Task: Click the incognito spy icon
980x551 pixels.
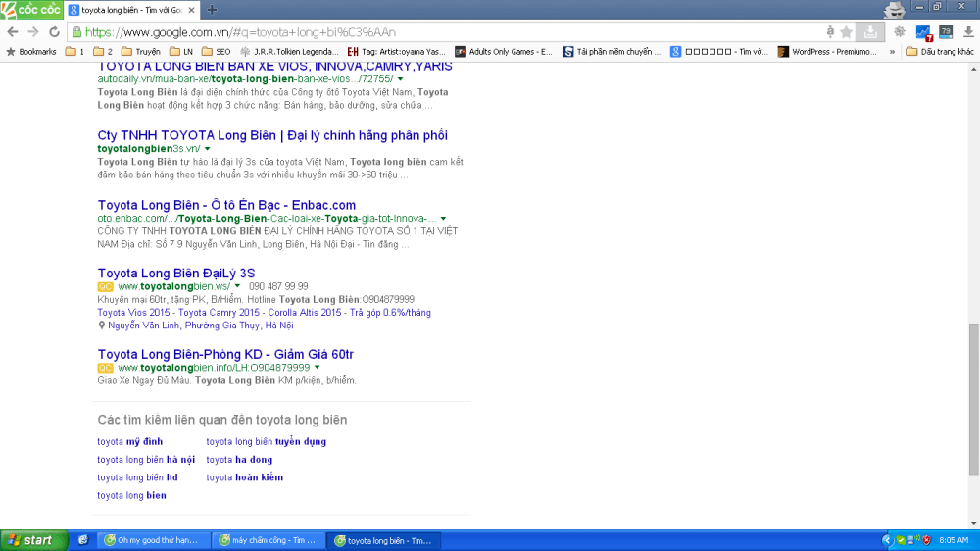Action: 895,9
